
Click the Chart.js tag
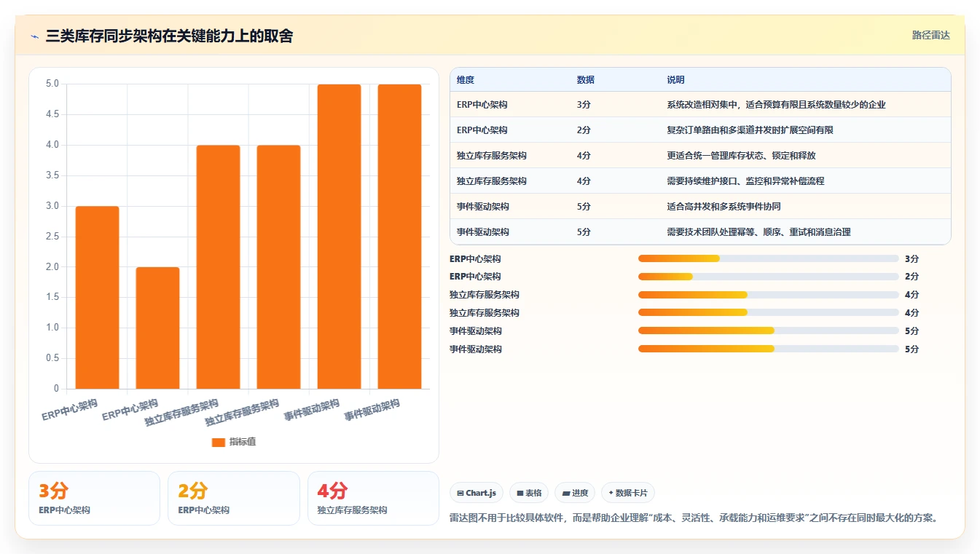pyautogui.click(x=477, y=493)
